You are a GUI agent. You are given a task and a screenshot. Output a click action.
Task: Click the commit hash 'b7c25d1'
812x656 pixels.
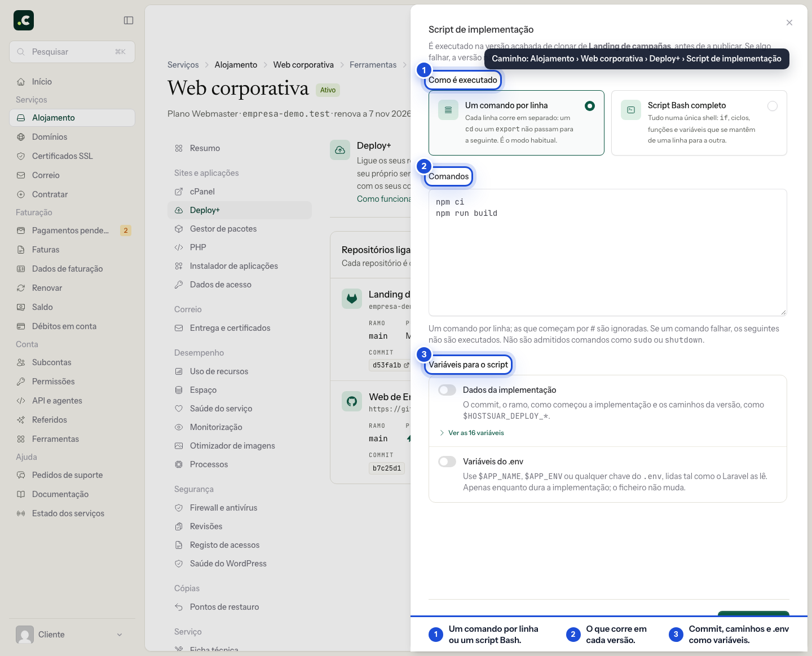387,468
